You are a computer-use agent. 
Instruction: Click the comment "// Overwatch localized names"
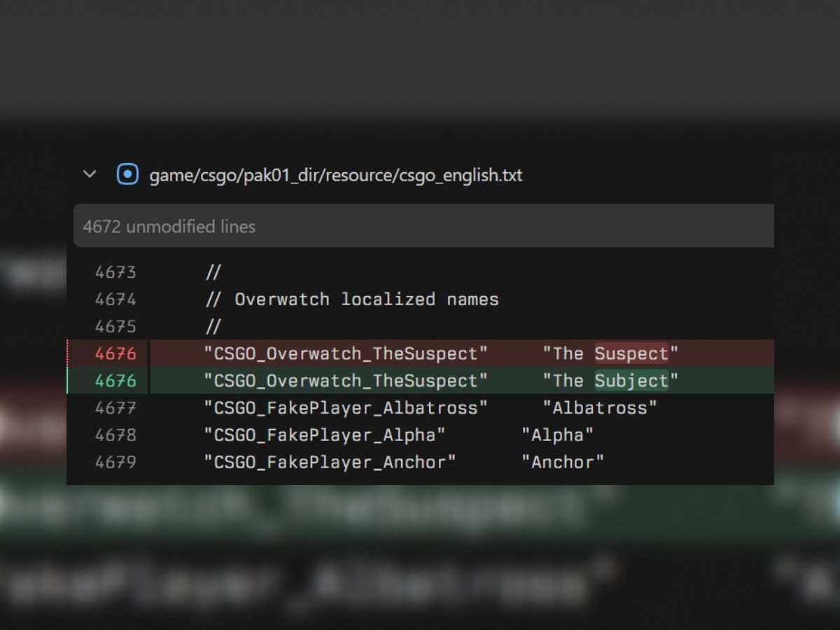tap(352, 300)
